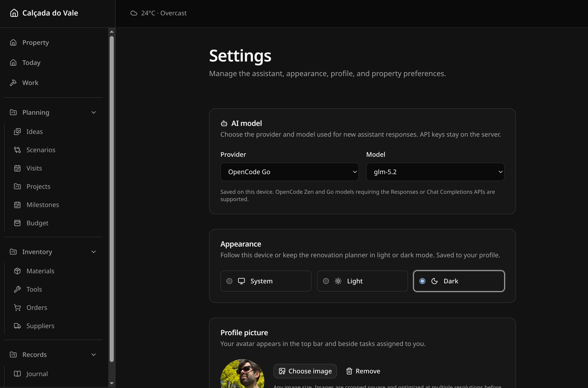Click the sidebar scroll up arrow

(112, 32)
